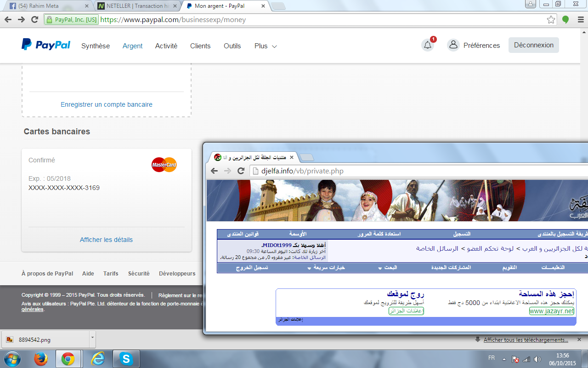
Task: Go forward in the djelfa.info window
Action: tap(227, 171)
